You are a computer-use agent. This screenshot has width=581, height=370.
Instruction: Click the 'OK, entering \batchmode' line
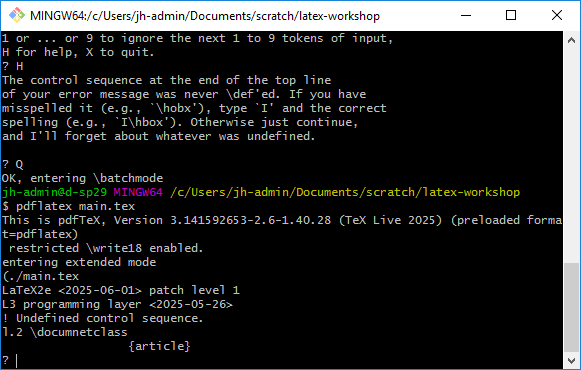[x=82, y=178]
